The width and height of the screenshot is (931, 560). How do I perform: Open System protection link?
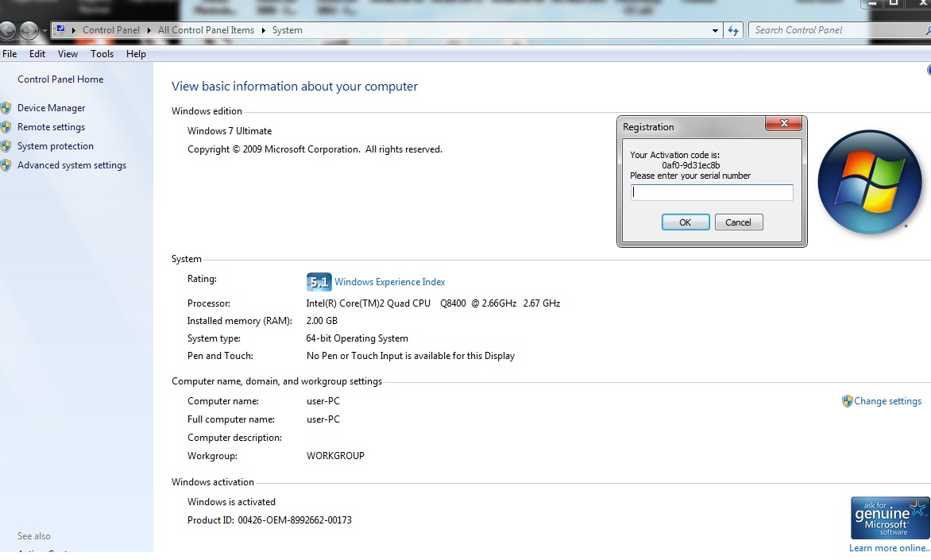pyautogui.click(x=56, y=146)
